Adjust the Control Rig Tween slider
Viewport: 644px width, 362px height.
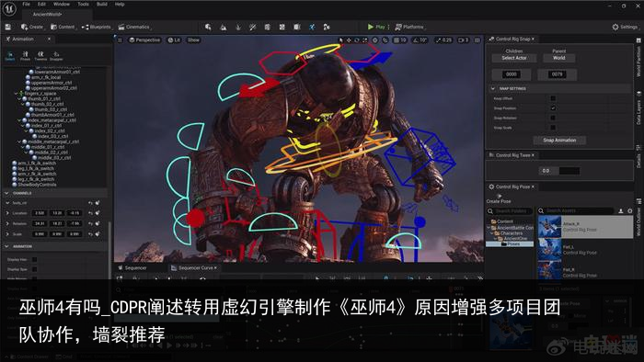point(559,171)
